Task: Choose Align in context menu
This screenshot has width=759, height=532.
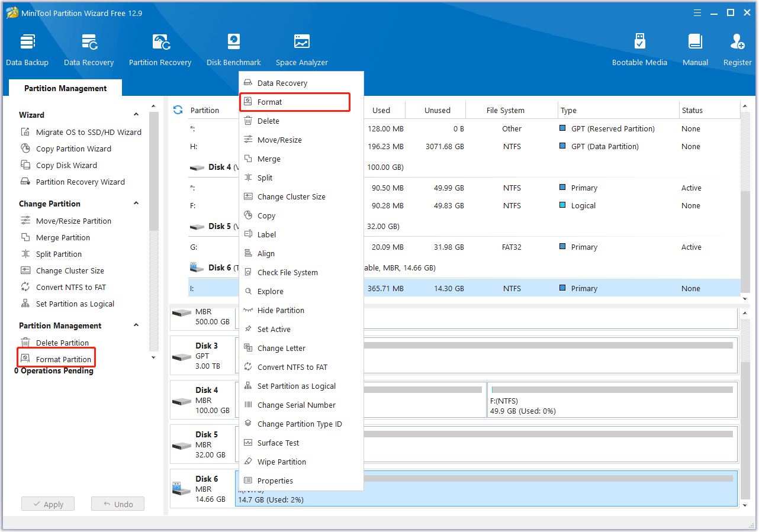Action: 301,253
